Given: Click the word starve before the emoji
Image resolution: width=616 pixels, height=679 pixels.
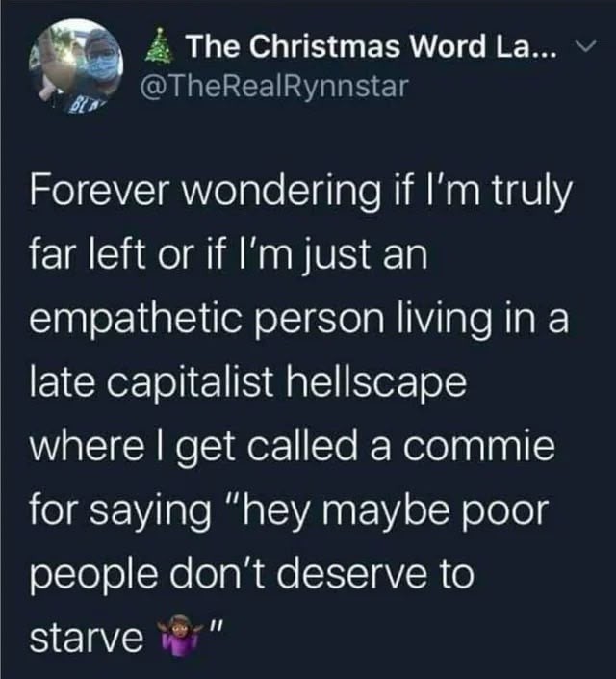Looking at the screenshot, I should 87,639.
